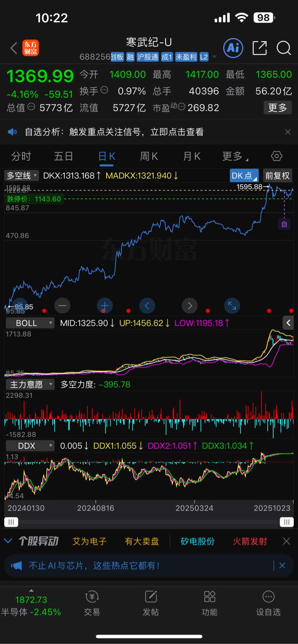The image size is (298, 644).
Task: Tap 沪股通 tag
Action: click(x=148, y=57)
